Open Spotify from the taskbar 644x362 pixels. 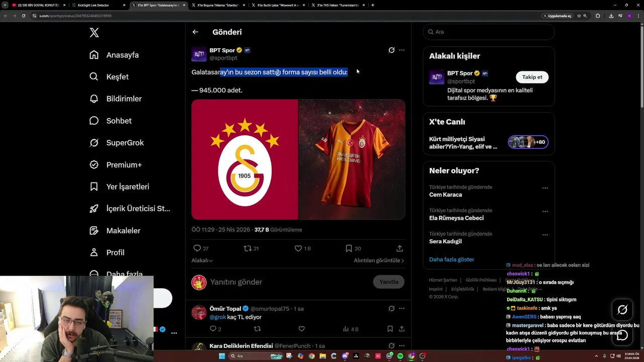(x=400, y=356)
